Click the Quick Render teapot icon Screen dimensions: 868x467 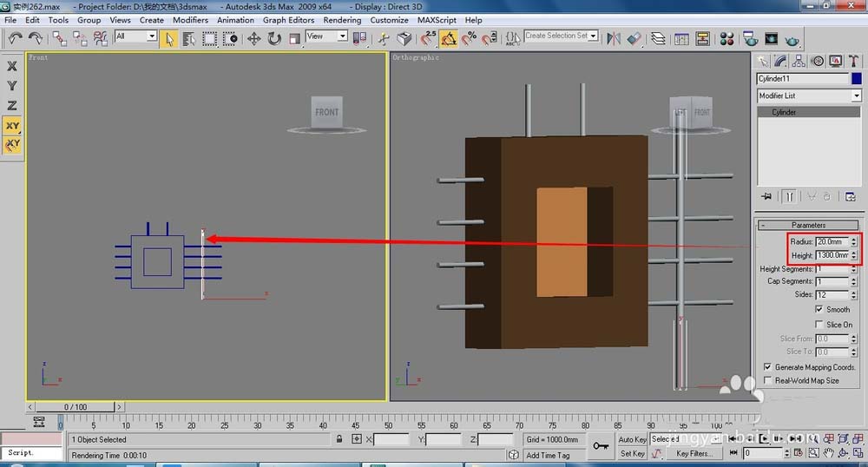click(x=792, y=41)
